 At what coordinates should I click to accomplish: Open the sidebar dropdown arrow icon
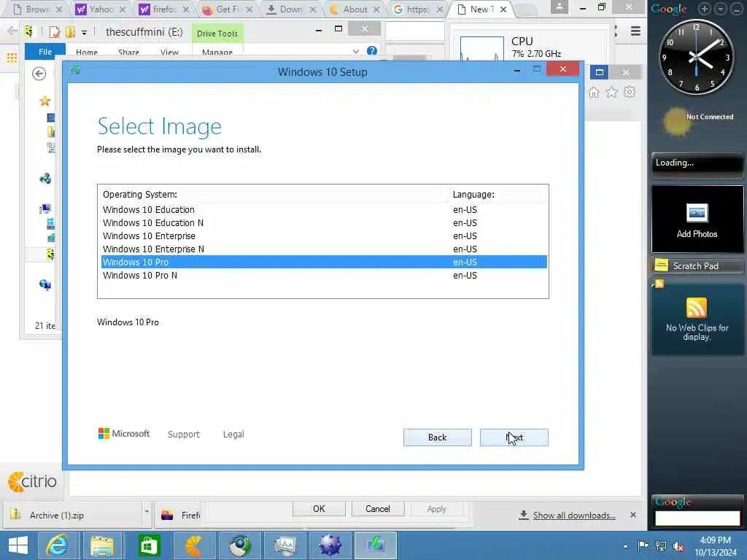tap(720, 9)
